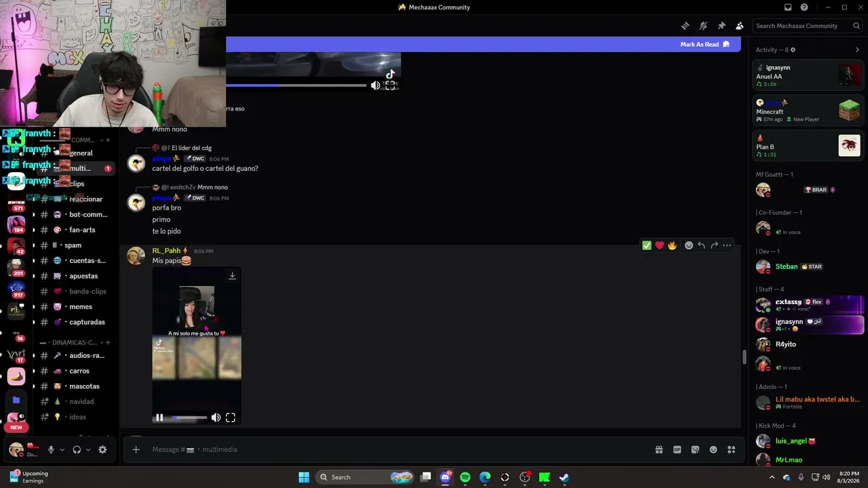868x488 pixels.
Task: Reply to RL_Pahh's message
Action: 701,245
